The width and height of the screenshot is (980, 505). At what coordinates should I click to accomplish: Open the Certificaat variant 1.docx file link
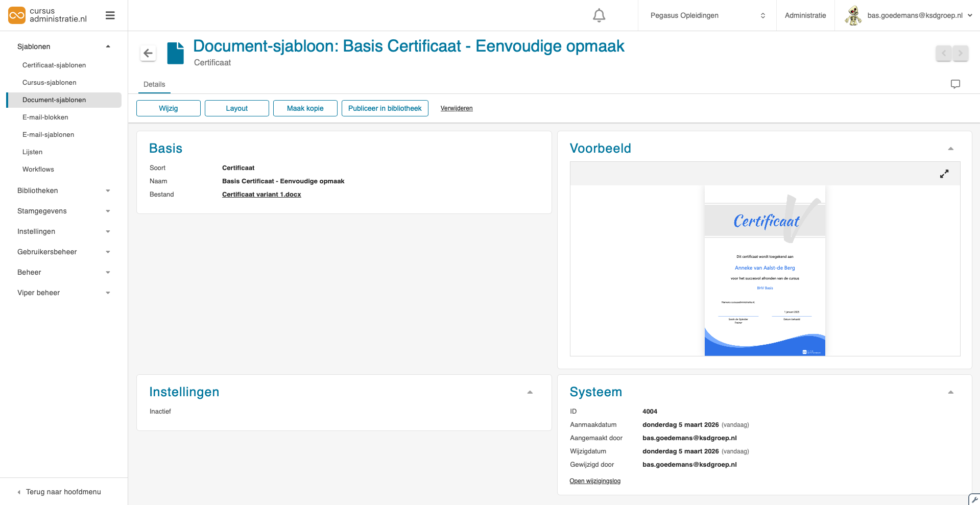pyautogui.click(x=261, y=195)
